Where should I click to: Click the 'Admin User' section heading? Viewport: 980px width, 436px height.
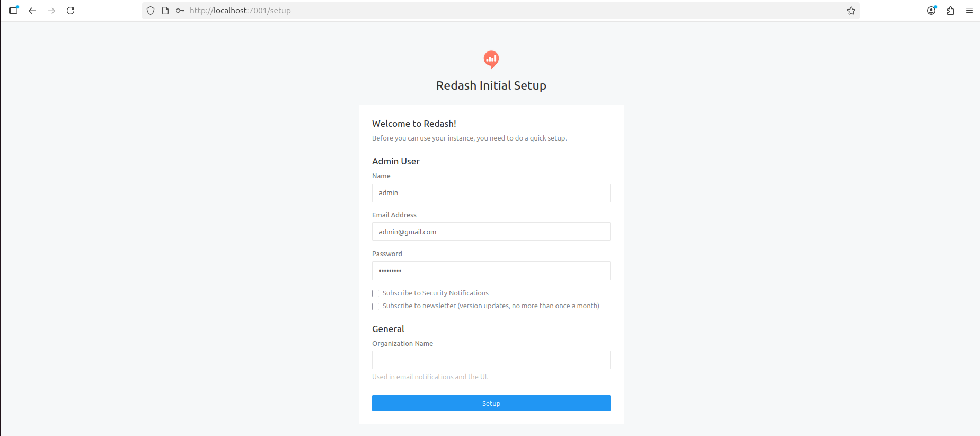coord(395,161)
